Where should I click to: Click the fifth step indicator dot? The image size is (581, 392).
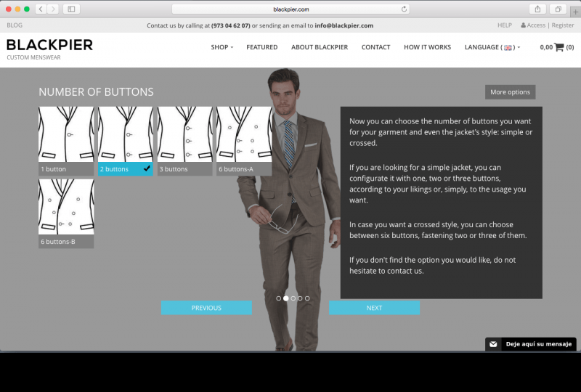(x=307, y=298)
